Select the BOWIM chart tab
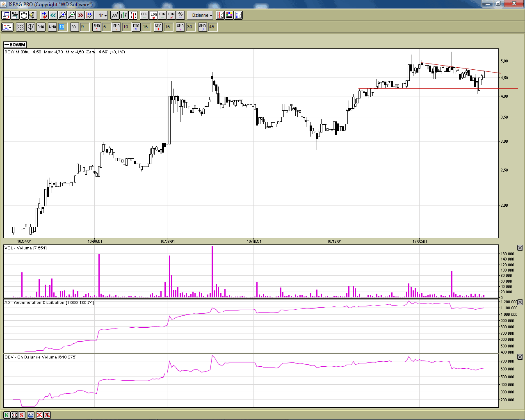The width and height of the screenshot is (525, 420). [x=15, y=45]
